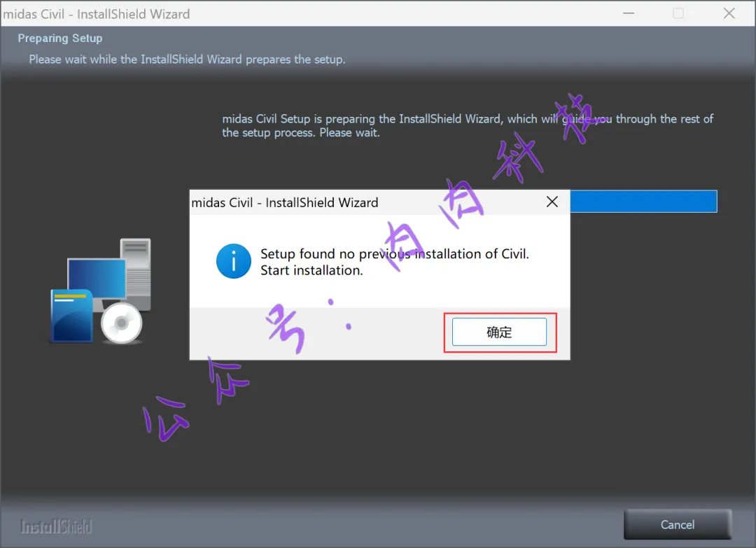Close the main InstallShield Wizard window
Image resolution: width=756 pixels, height=548 pixels.
tap(729, 13)
